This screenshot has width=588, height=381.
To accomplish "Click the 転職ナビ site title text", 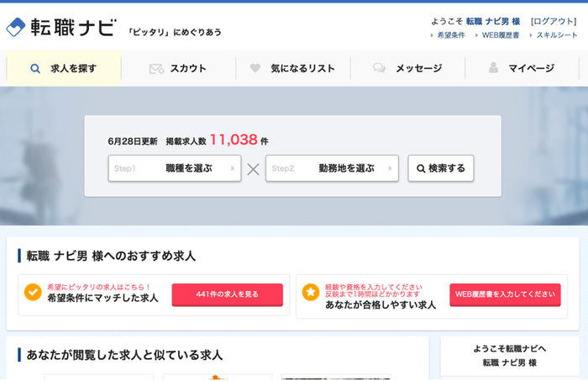I will pyautogui.click(x=74, y=28).
